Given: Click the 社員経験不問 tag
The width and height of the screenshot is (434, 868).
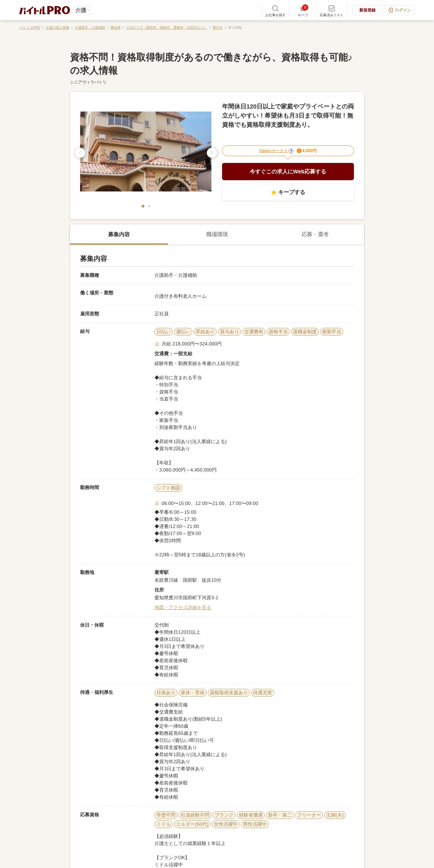Looking at the screenshot, I should 195,815.
